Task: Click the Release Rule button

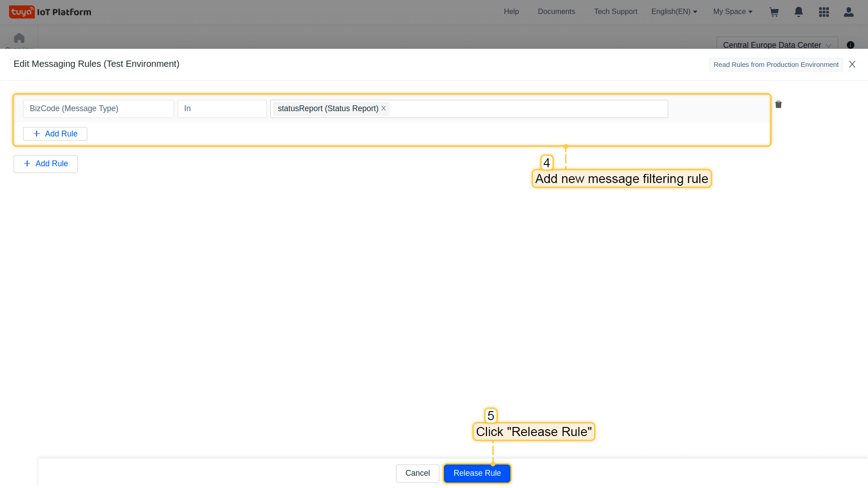Action: [477, 473]
